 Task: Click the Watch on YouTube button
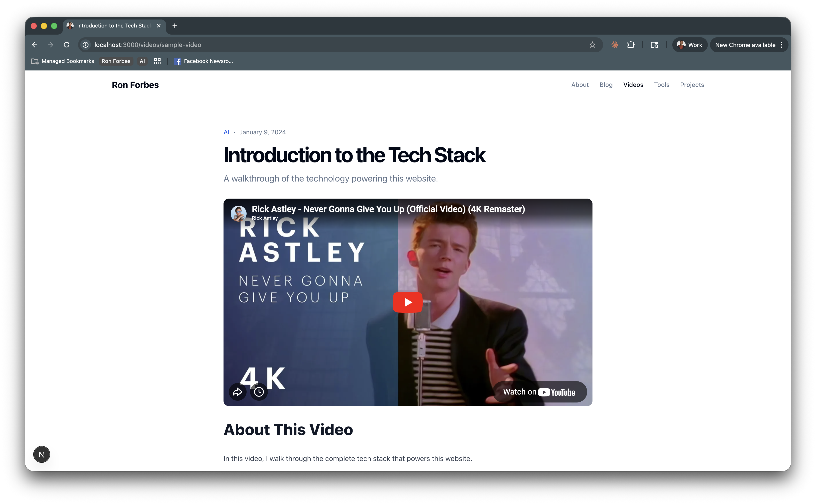click(539, 392)
